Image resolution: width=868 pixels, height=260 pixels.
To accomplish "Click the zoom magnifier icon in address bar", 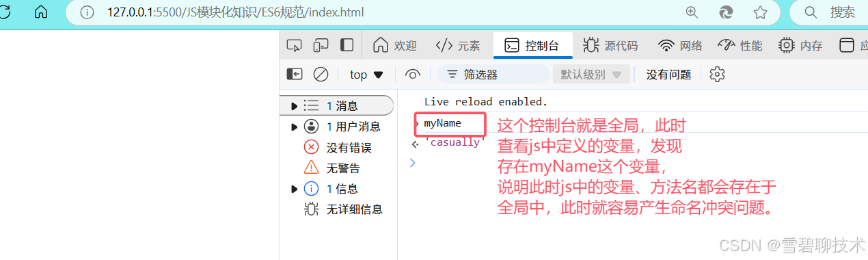I will (692, 12).
